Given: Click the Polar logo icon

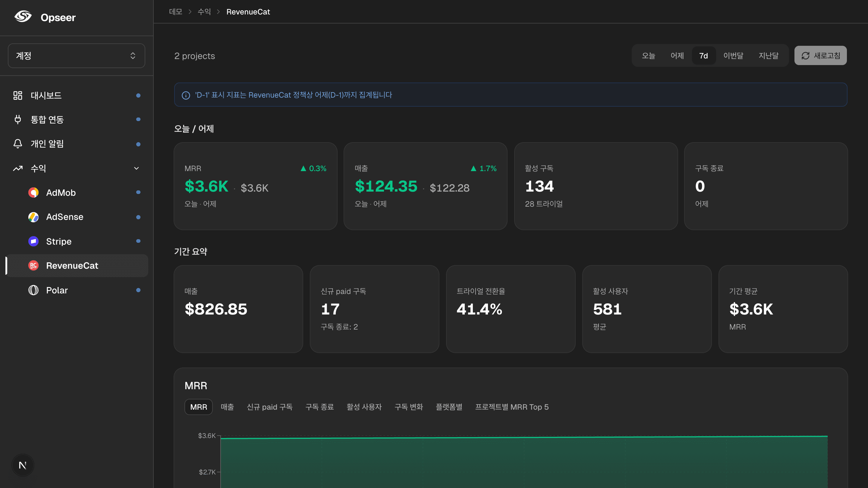Looking at the screenshot, I should point(33,290).
